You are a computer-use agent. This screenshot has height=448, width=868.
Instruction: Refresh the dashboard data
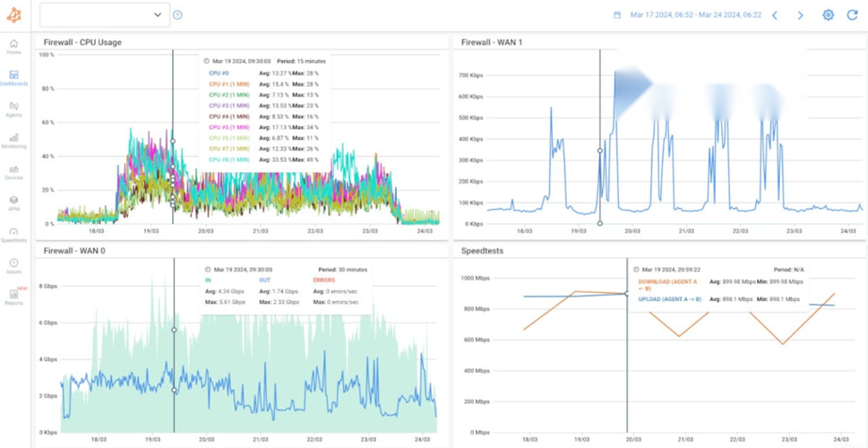(852, 15)
